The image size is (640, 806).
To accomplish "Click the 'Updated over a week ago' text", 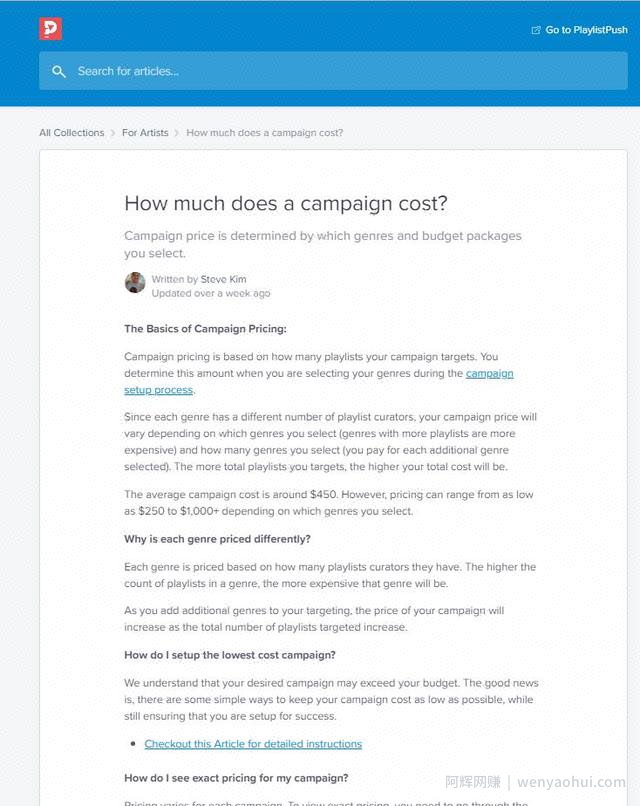I will pyautogui.click(x=211, y=294).
